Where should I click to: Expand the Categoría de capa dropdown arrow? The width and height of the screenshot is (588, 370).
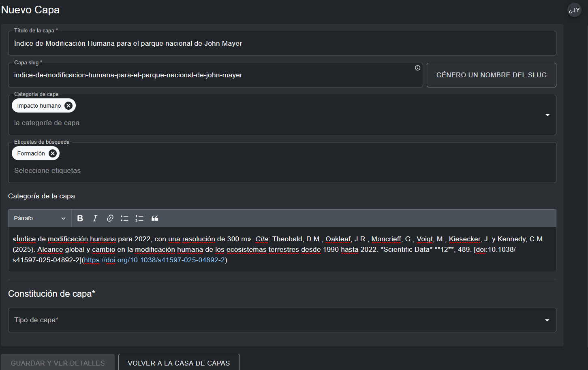point(547,115)
